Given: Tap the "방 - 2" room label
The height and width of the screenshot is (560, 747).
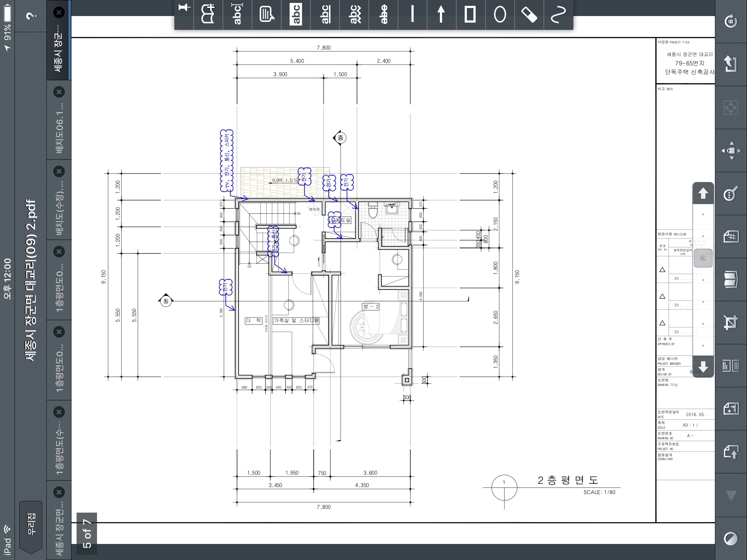Looking at the screenshot, I should tap(371, 307).
